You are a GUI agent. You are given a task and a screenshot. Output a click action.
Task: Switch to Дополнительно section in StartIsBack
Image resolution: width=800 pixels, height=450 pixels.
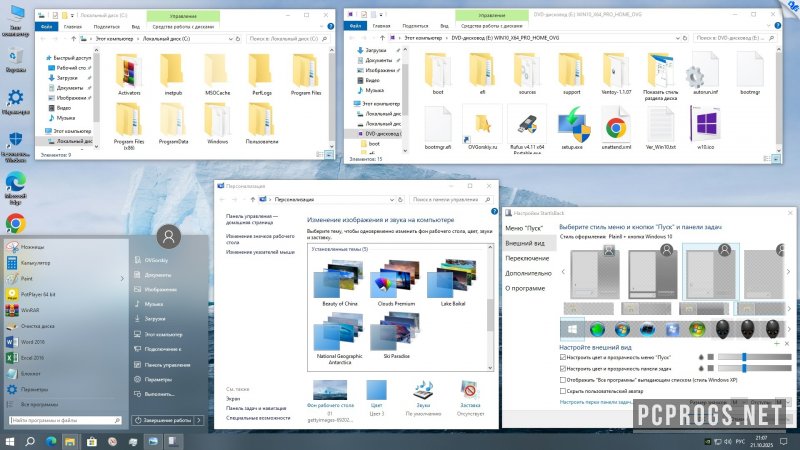(x=528, y=273)
